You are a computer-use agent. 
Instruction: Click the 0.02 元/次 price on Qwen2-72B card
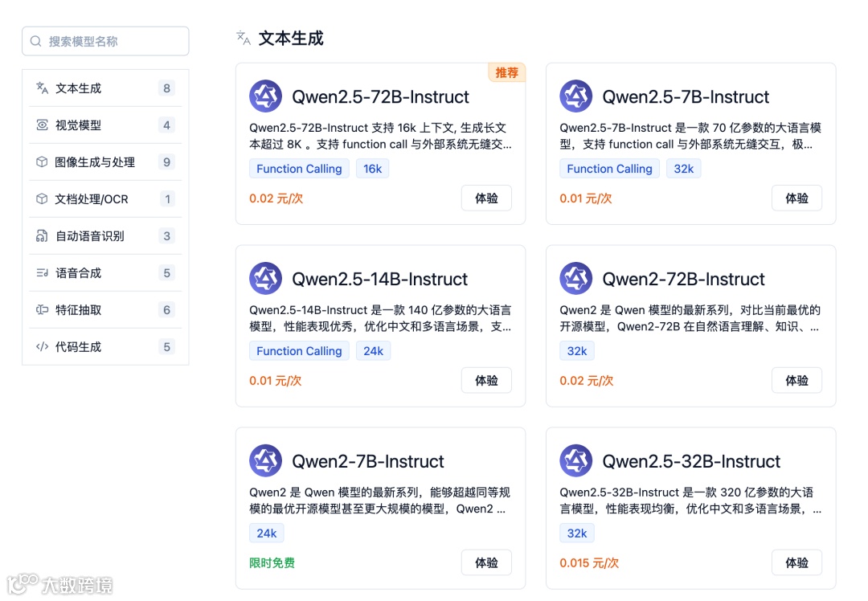click(586, 380)
